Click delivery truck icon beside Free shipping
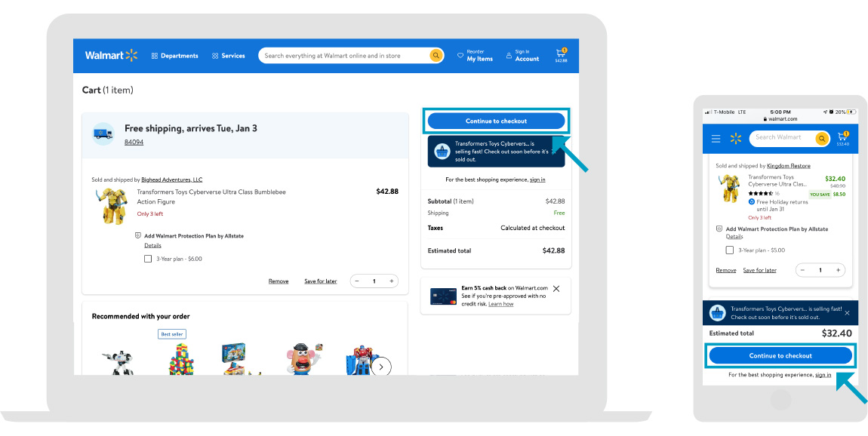 tap(103, 134)
